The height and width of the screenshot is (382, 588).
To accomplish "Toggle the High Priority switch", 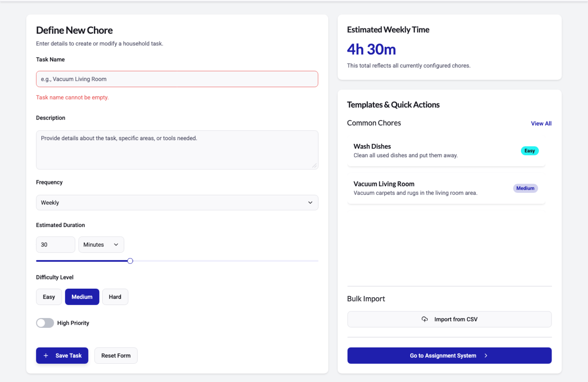I will [45, 323].
